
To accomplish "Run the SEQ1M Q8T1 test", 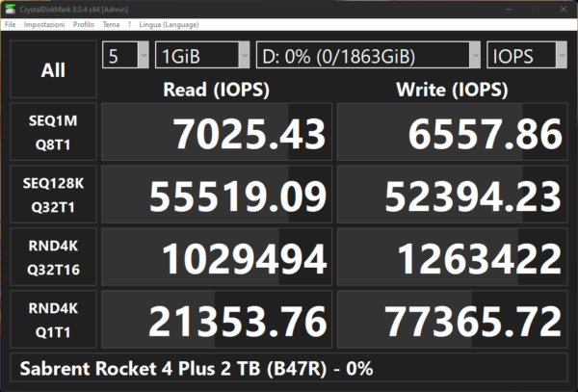I will (x=53, y=132).
